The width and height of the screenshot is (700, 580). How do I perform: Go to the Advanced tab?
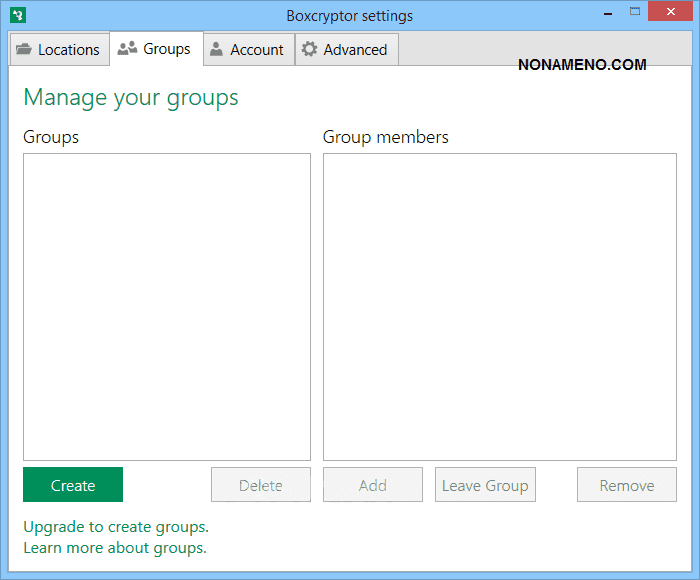click(x=347, y=50)
